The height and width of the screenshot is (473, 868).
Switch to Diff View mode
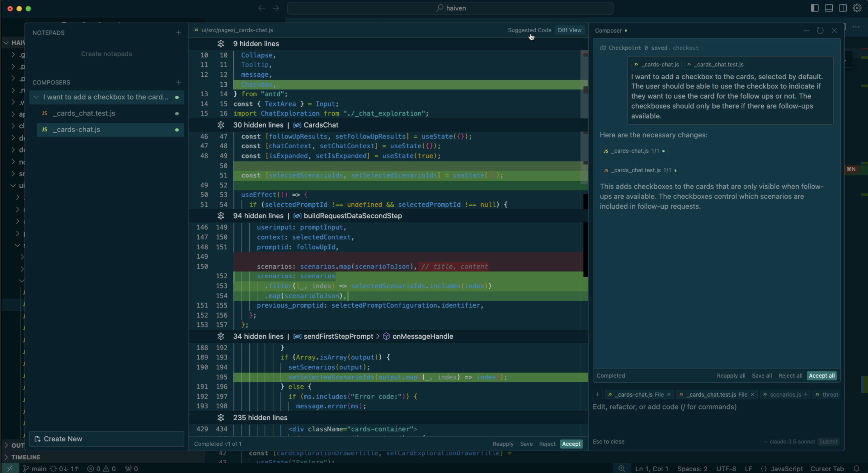(x=569, y=30)
